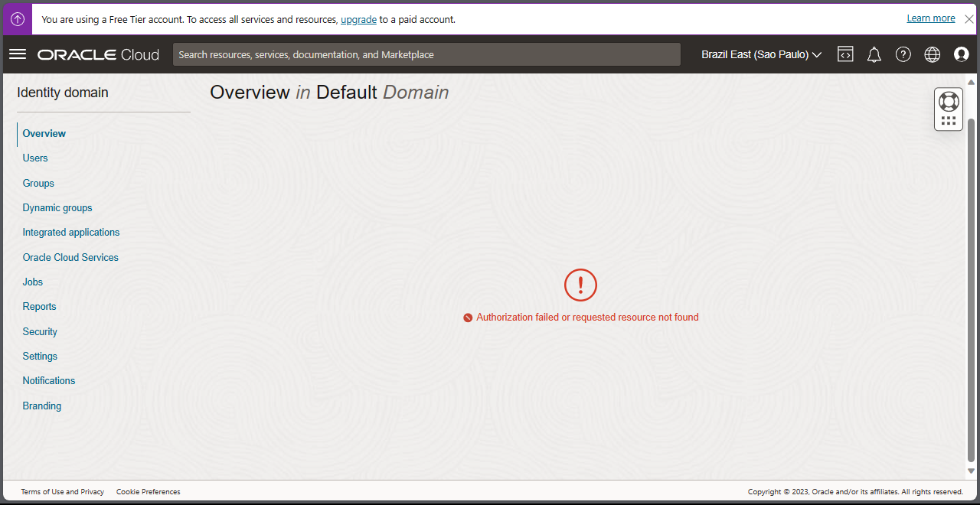The image size is (980, 505).
Task: Open the navigation hamburger menu
Action: [x=18, y=54]
